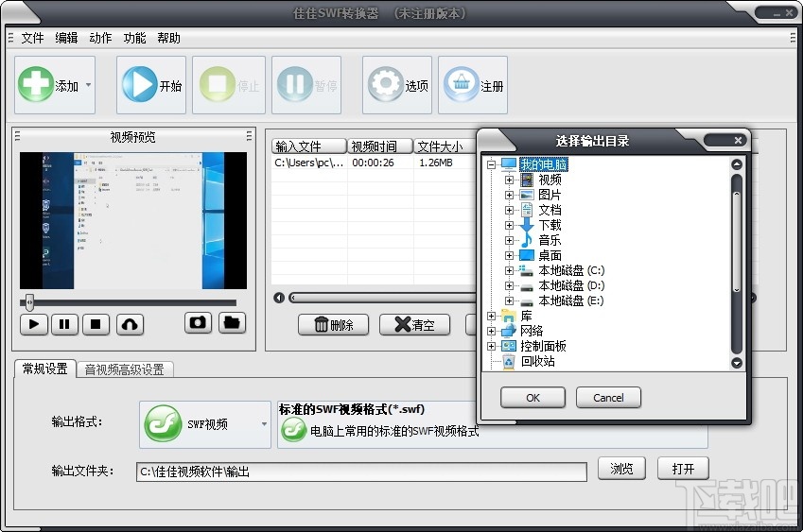Click the 视频时间 column header
The image size is (803, 532).
380,146
